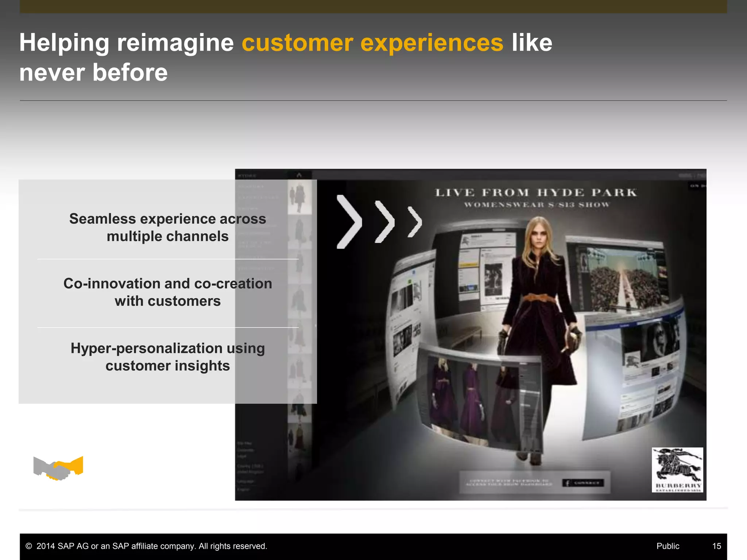Click "LIVE FROM HYDE PARK" heading

coord(536,192)
